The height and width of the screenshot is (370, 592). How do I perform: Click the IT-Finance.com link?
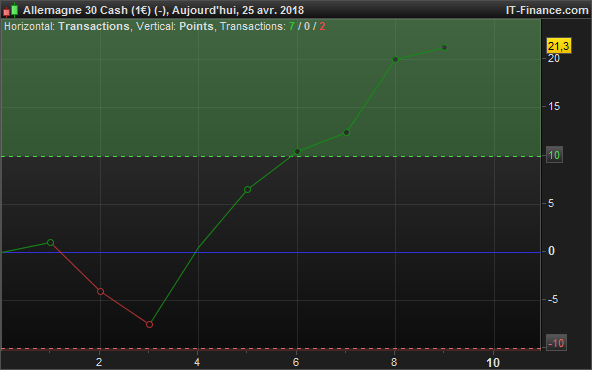547,10
